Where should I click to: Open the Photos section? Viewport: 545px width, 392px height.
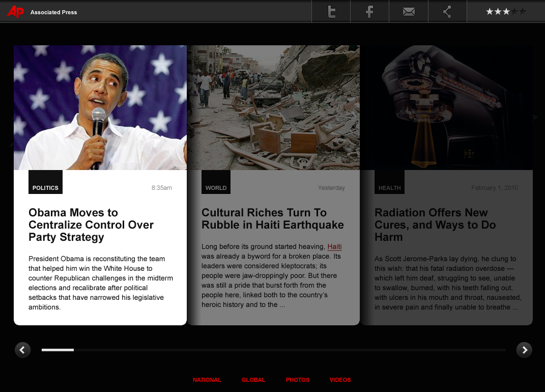tap(298, 380)
